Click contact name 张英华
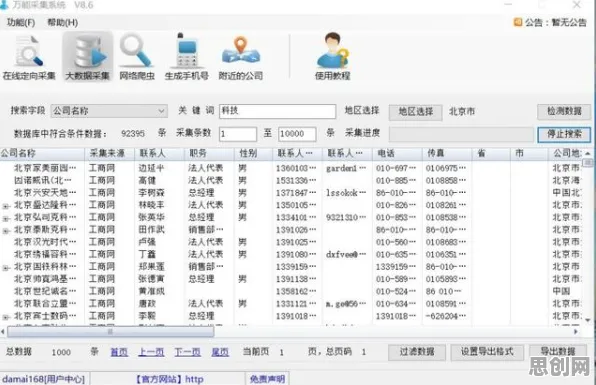This screenshot has width=596, height=385. (151, 217)
